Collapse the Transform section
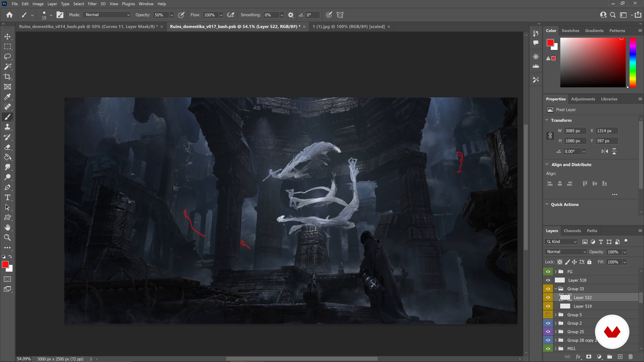Viewport: 644px width, 362px height. pos(547,120)
